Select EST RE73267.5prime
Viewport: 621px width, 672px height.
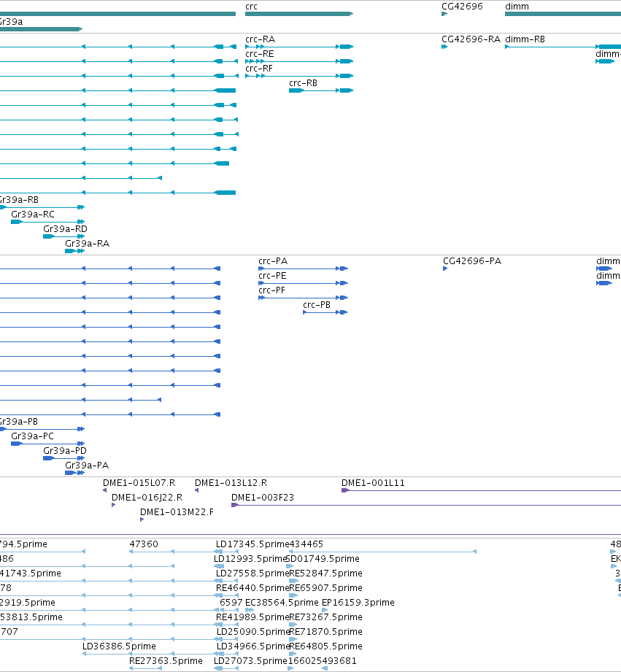(325, 617)
